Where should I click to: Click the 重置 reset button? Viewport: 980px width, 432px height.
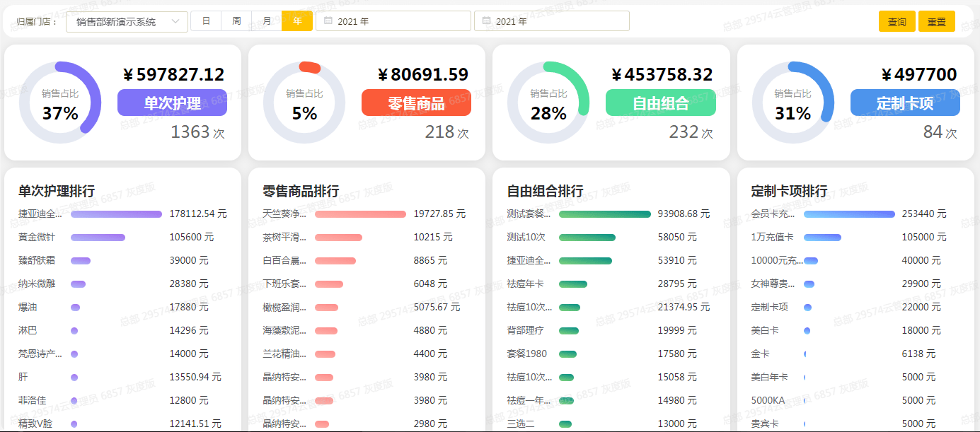click(x=937, y=22)
